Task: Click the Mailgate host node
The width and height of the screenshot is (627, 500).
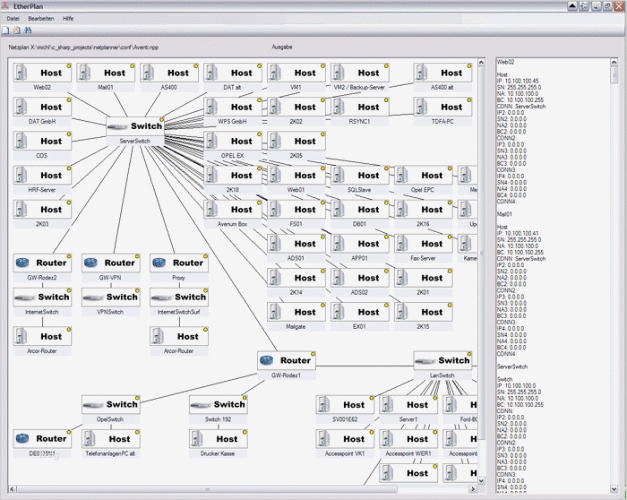Action: pos(296,312)
